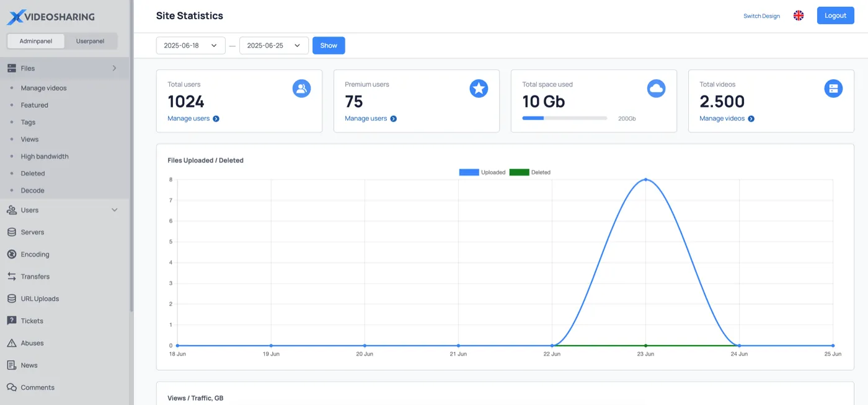This screenshot has width=868, height=405.
Task: Click arrow icon beside Total users Manage users
Action: coord(216,119)
